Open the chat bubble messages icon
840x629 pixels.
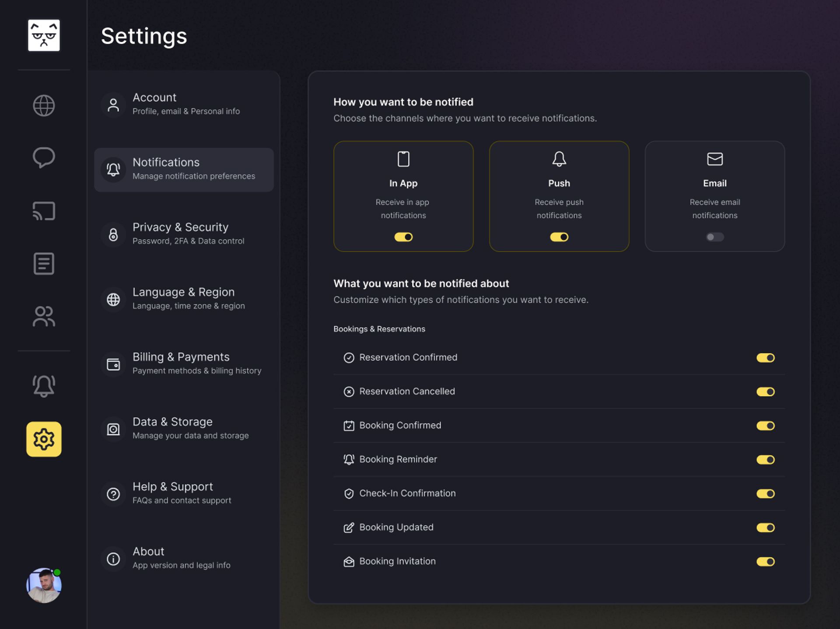pyautogui.click(x=44, y=157)
